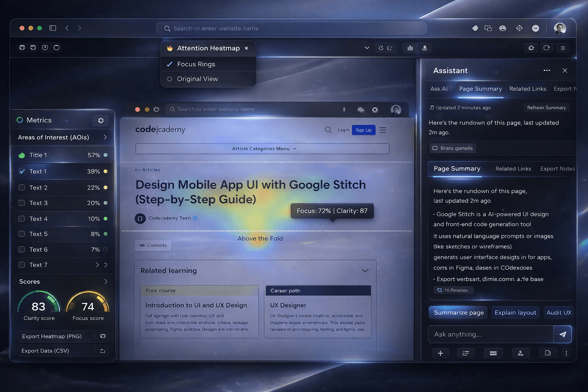The image size is (588, 392).
Task: Check the Text 4 checkbox
Action: [x=22, y=219]
